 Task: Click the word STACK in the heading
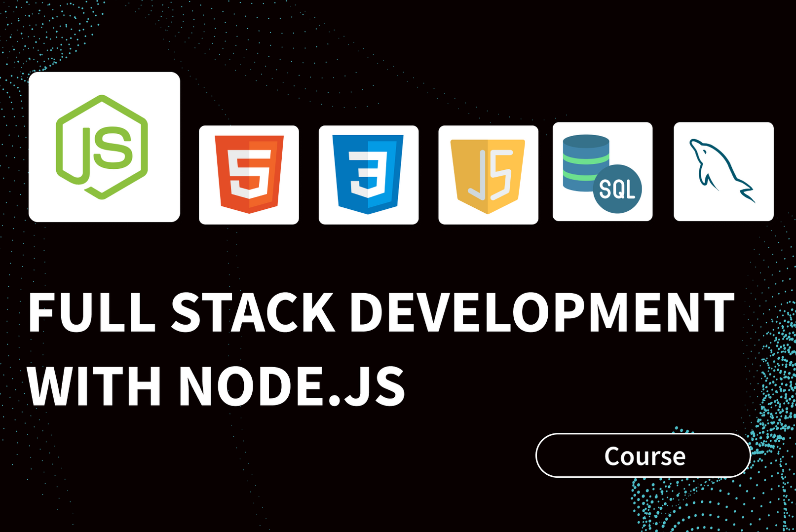(x=253, y=313)
